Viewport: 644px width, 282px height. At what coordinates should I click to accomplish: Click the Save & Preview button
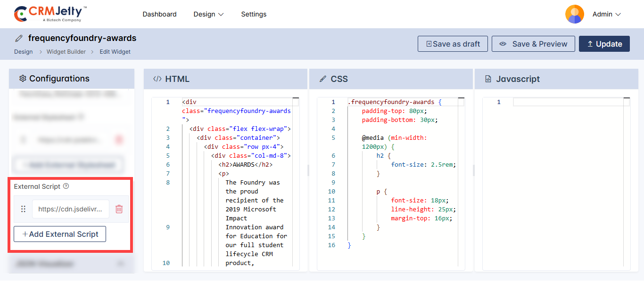coord(533,44)
